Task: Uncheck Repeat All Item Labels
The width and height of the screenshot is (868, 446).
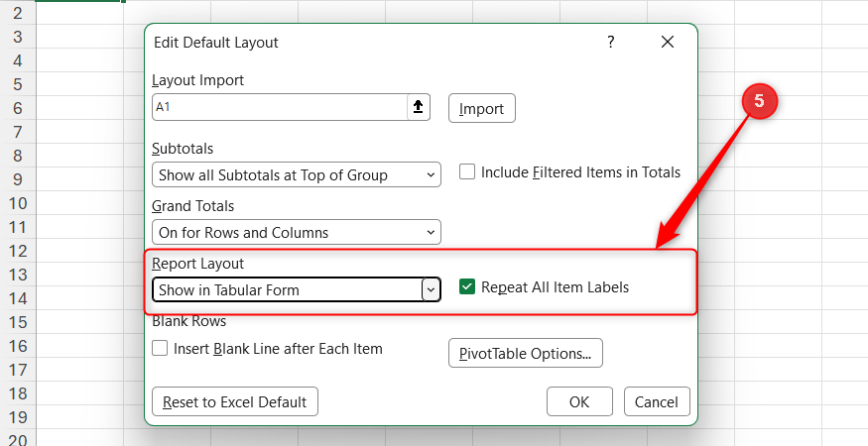Action: coord(467,286)
